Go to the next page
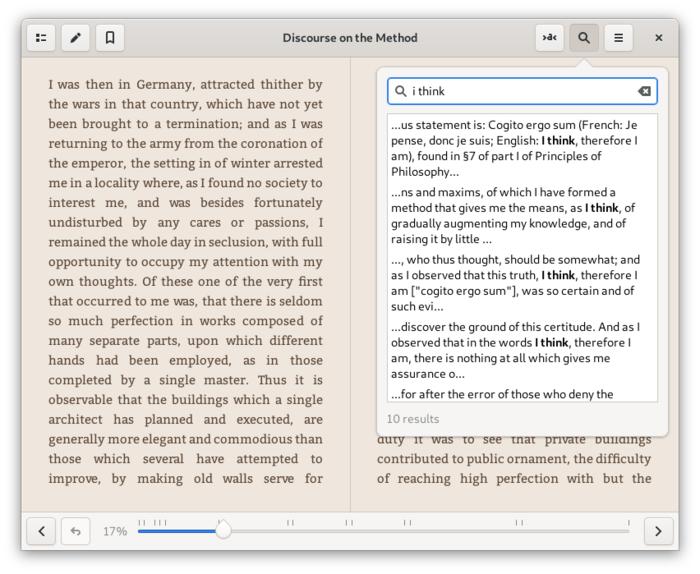Screen dimensions: 700x574 click(658, 531)
